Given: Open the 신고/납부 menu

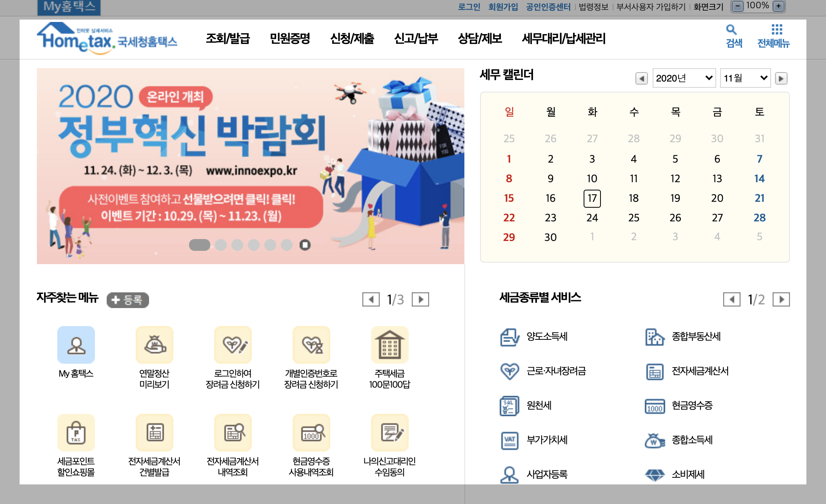Looking at the screenshot, I should point(416,38).
